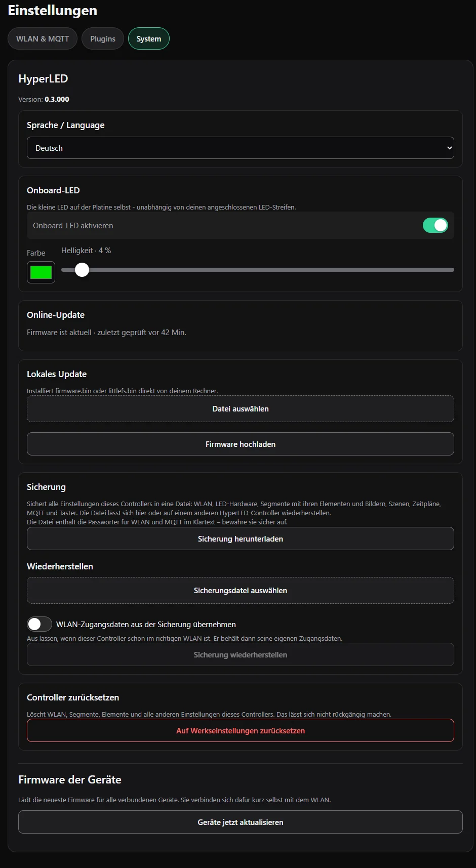Click the Online-Update firmware status text

click(x=106, y=333)
